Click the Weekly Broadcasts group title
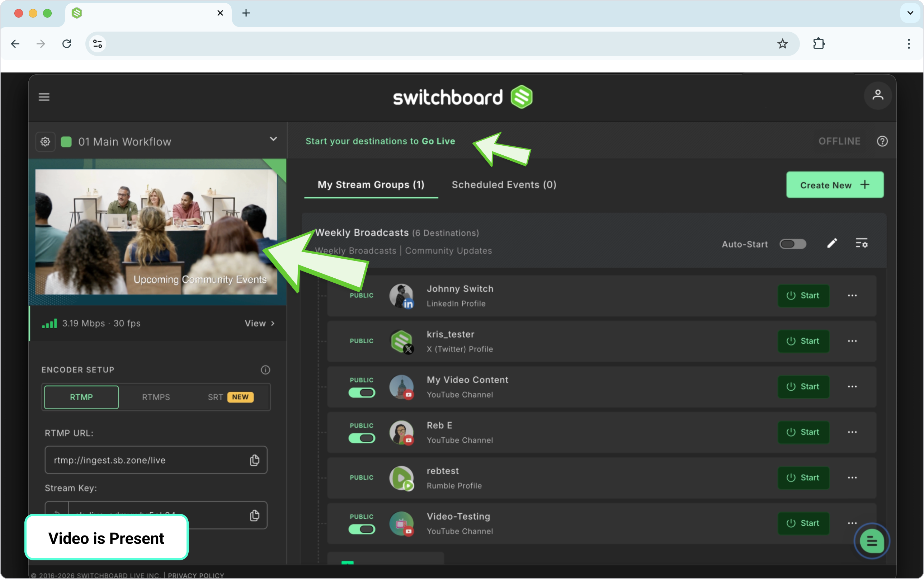This screenshot has height=579, width=924. (x=362, y=233)
